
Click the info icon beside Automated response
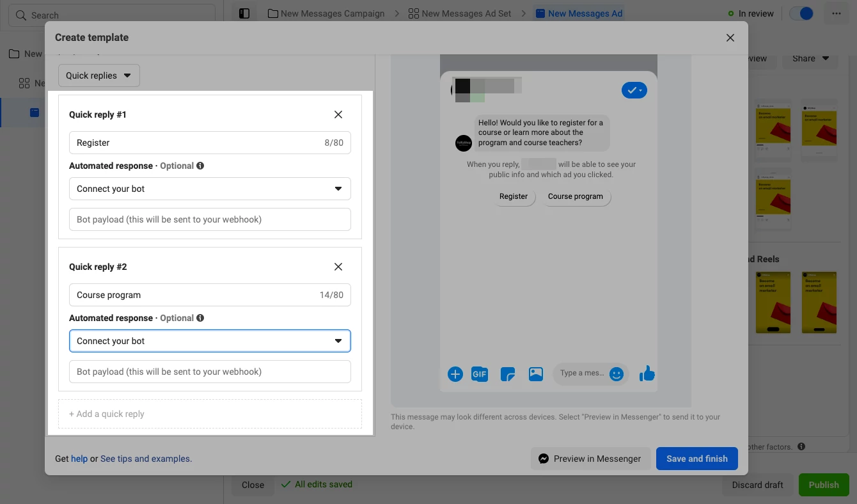200,165
